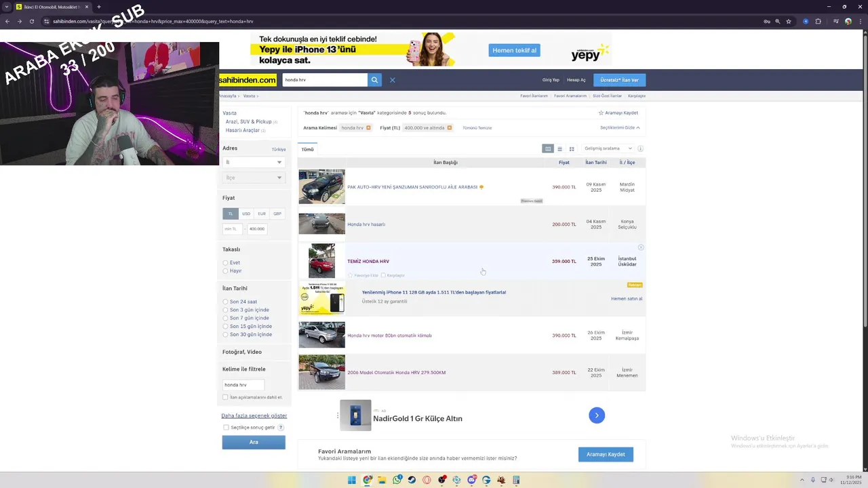
Task: Open the 'İlçe' district dropdown
Action: (x=254, y=178)
